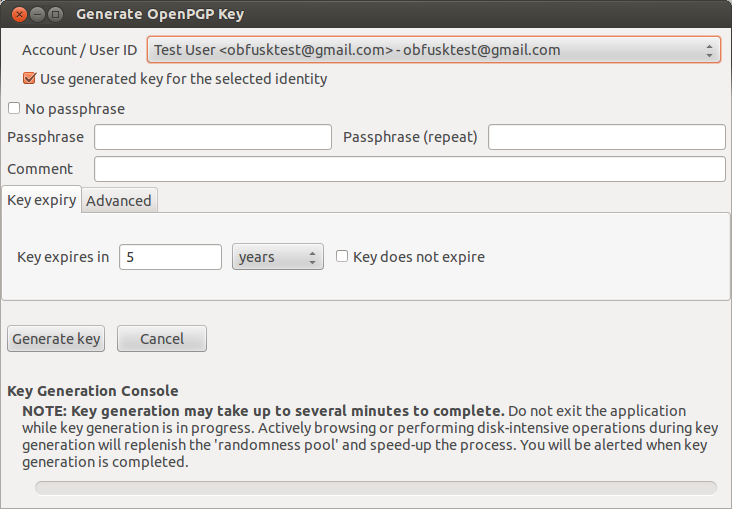Focus the Passphrase input field
The height and width of the screenshot is (509, 732).
click(213, 137)
